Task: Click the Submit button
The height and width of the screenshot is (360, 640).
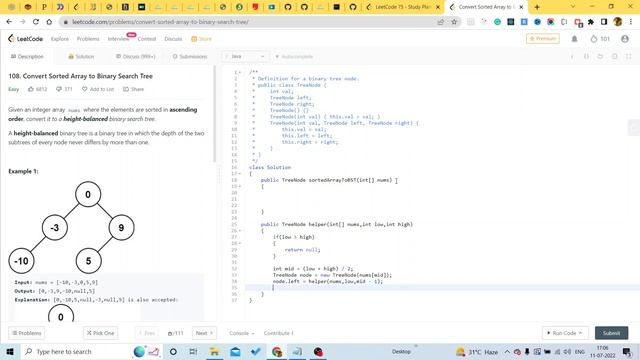Action: coord(611,333)
